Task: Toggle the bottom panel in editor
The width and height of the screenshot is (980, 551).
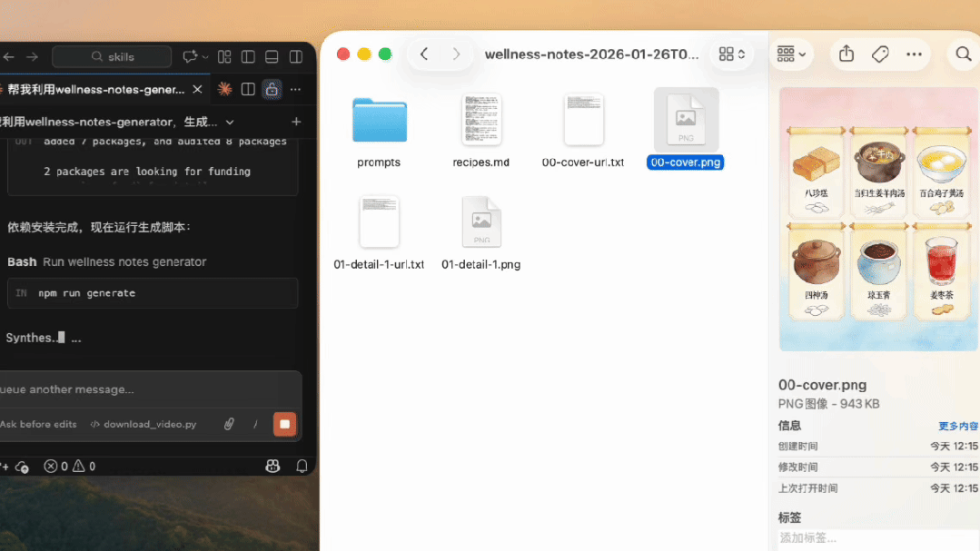Action: pyautogui.click(x=272, y=57)
